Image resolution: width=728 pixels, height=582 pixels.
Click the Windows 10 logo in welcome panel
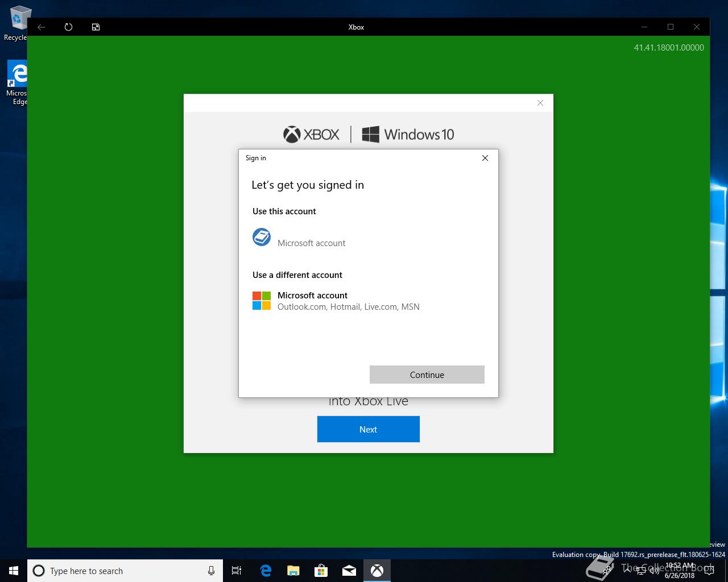click(408, 135)
